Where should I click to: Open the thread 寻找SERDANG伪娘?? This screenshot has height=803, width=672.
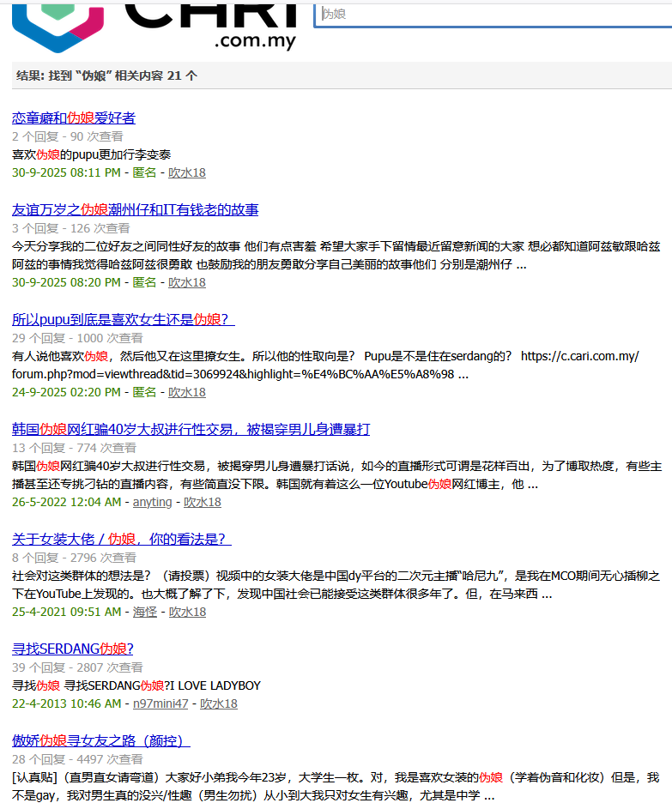click(x=72, y=649)
